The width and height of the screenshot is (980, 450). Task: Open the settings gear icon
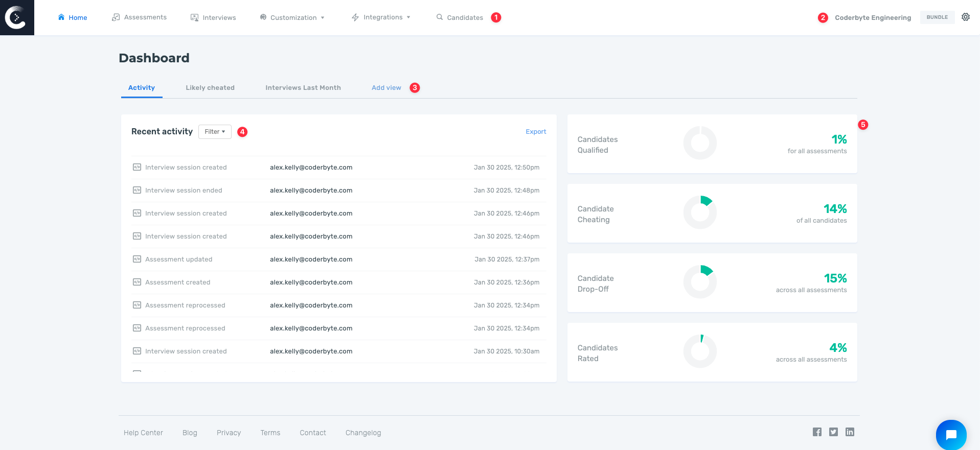[965, 17]
